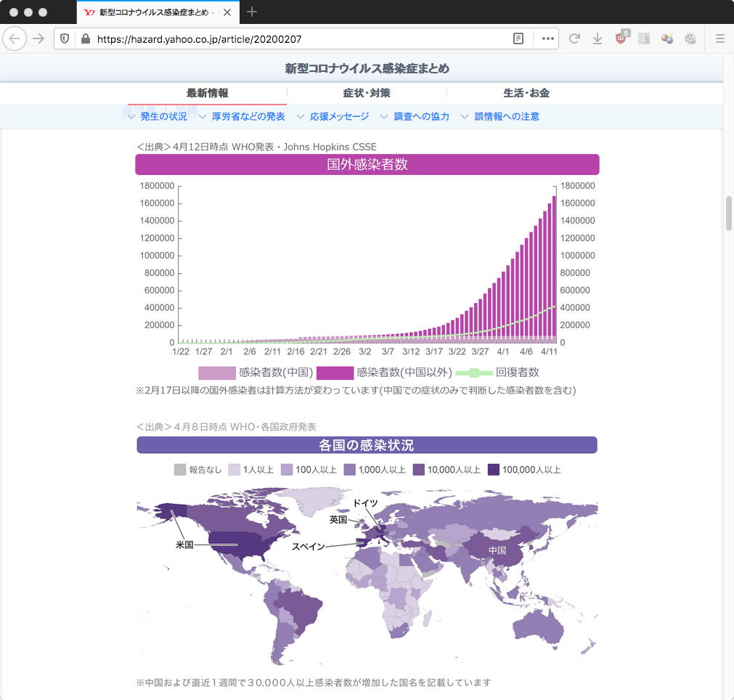Screen dimensions: 734x700
Task: Click the スペイン label on map
Action: [308, 547]
